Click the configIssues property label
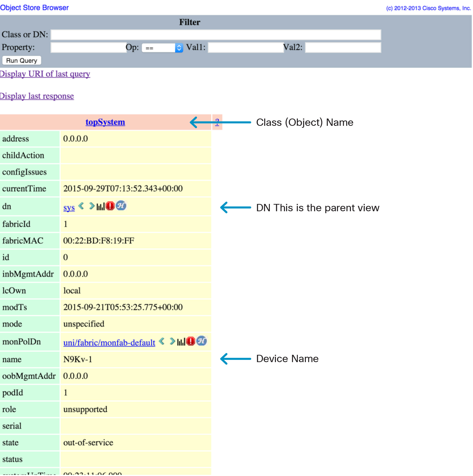The image size is (473, 476). (x=24, y=172)
